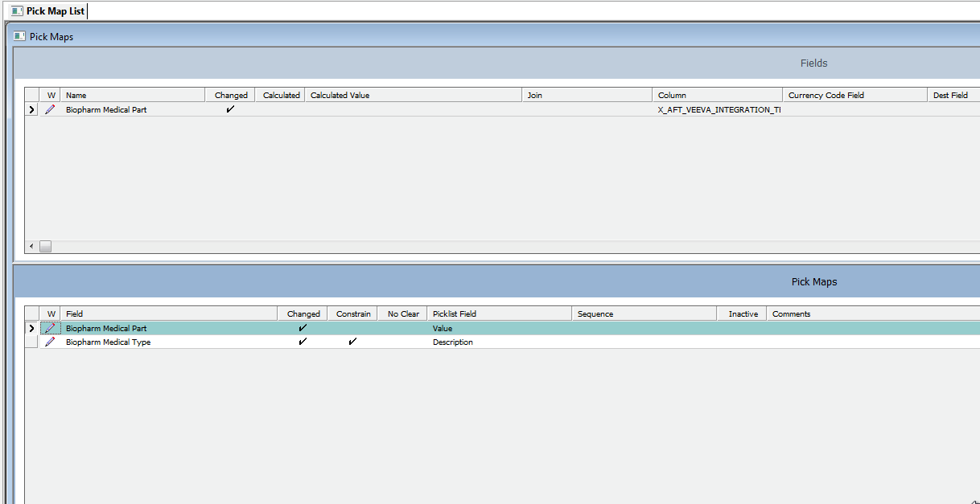Click the Column header in Fields list
The width and height of the screenshot is (980, 504).
click(x=718, y=95)
